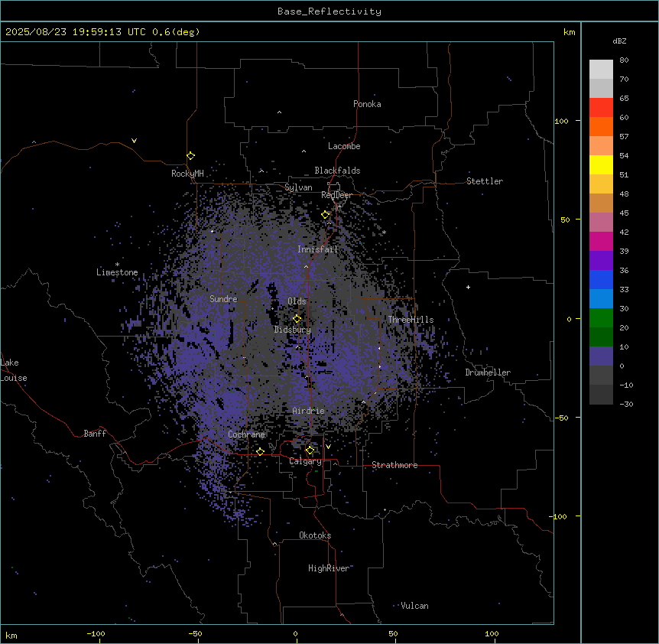Select the yellow diamond marker at Olds
The height and width of the screenshot is (644, 659).
click(297, 318)
